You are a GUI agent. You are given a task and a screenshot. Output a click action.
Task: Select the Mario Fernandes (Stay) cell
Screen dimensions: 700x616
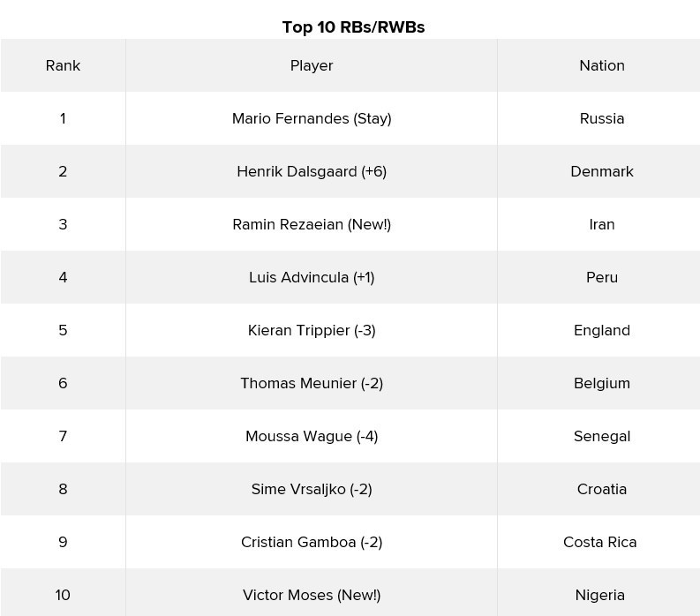[312, 118]
